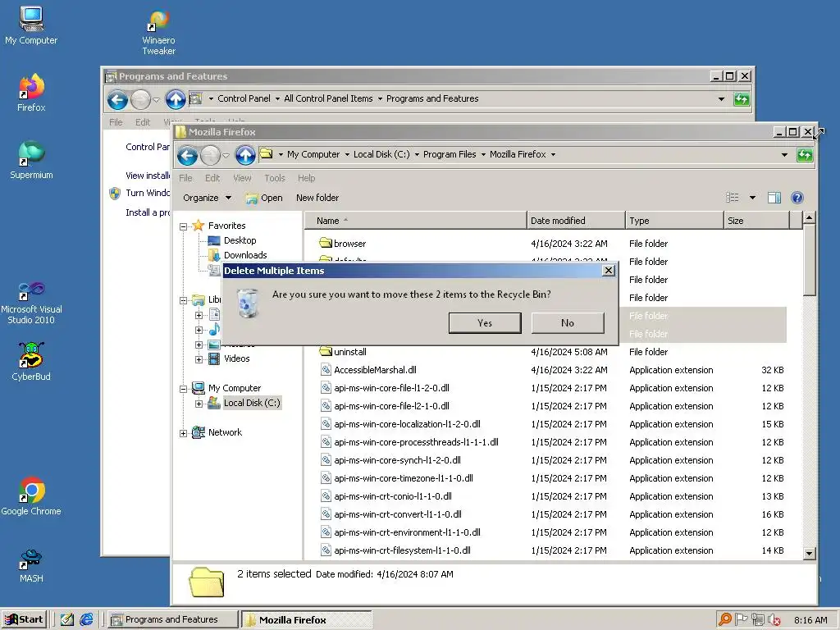Click the file list scroll up arrow

point(809,217)
